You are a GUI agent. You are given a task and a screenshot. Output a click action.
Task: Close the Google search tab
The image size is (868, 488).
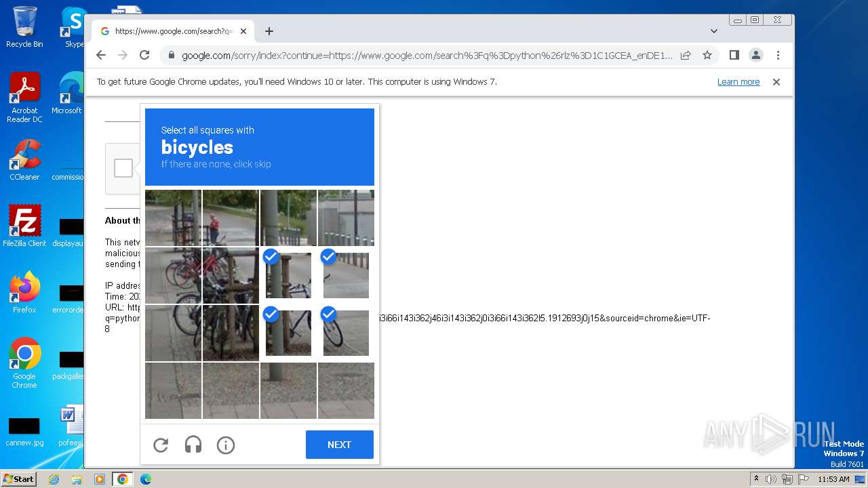coord(243,31)
